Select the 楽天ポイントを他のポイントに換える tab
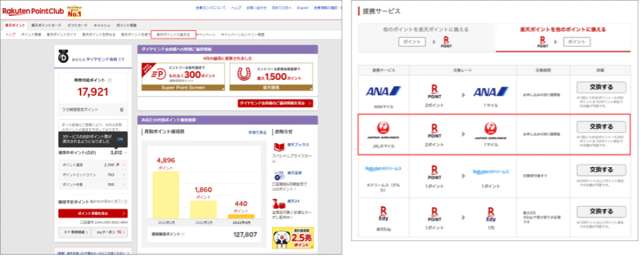 click(x=562, y=37)
